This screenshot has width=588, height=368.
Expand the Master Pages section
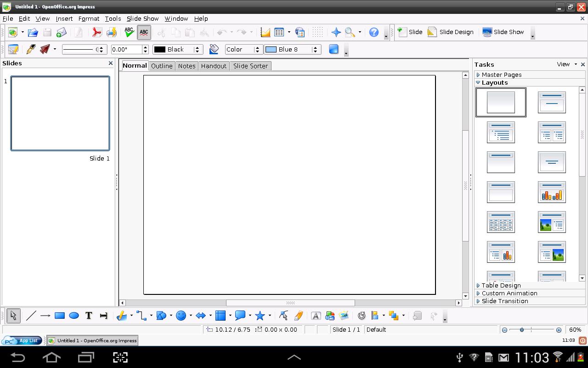(501, 75)
